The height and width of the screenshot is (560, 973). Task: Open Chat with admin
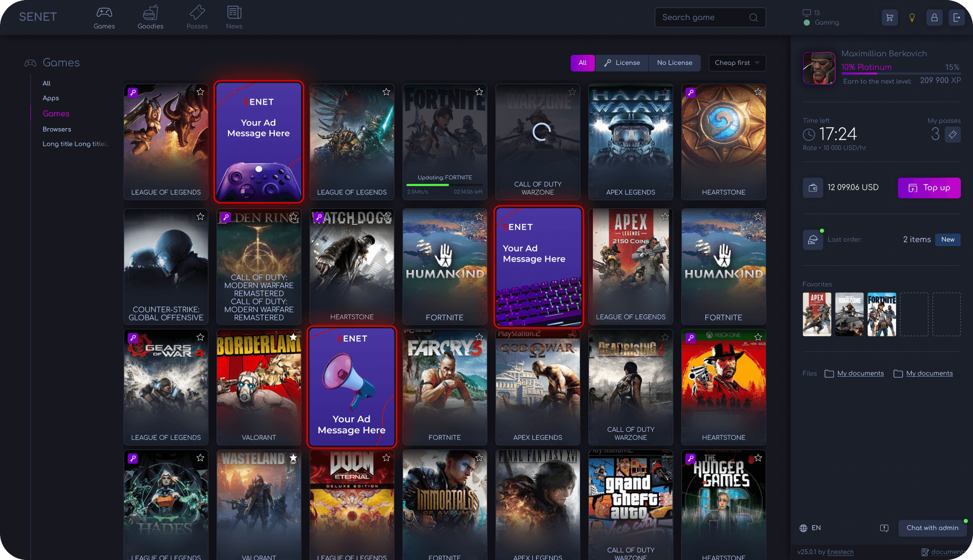932,528
